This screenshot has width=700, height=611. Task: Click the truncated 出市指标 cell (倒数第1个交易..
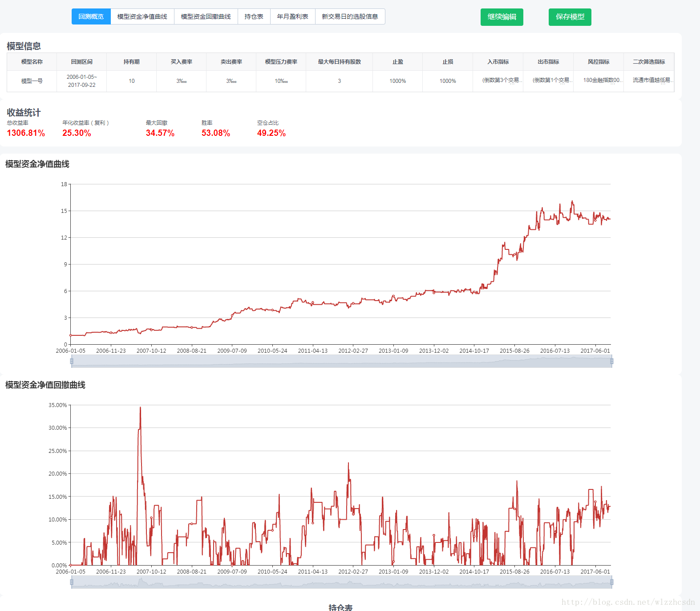548,80
